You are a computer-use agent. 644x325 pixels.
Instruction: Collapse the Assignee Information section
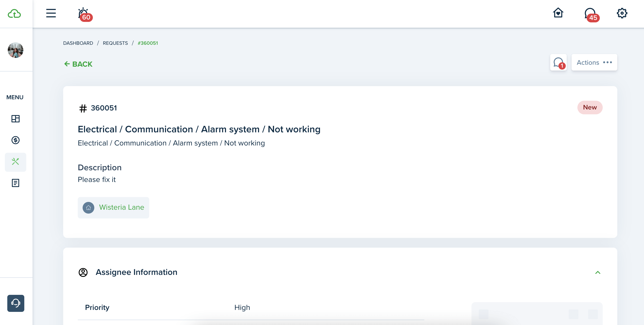point(598,272)
